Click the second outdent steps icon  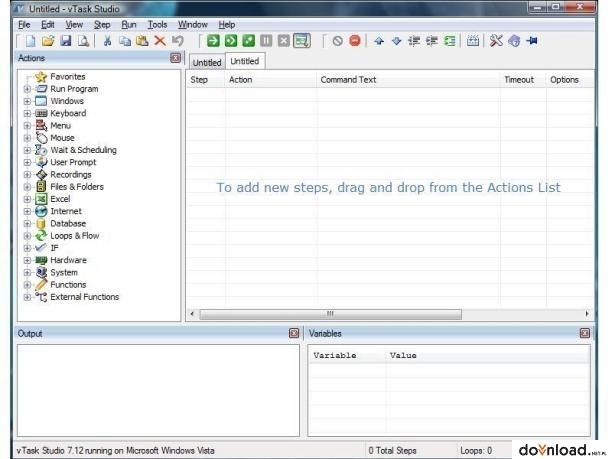click(432, 41)
